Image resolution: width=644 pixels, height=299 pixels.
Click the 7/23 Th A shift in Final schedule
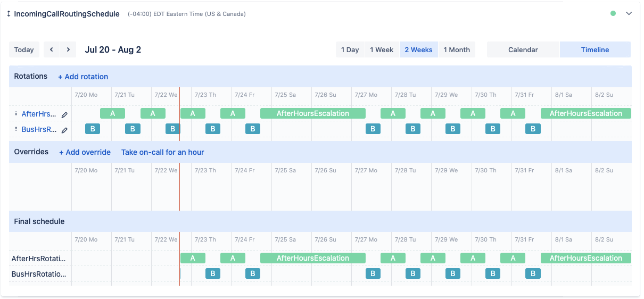click(x=193, y=258)
